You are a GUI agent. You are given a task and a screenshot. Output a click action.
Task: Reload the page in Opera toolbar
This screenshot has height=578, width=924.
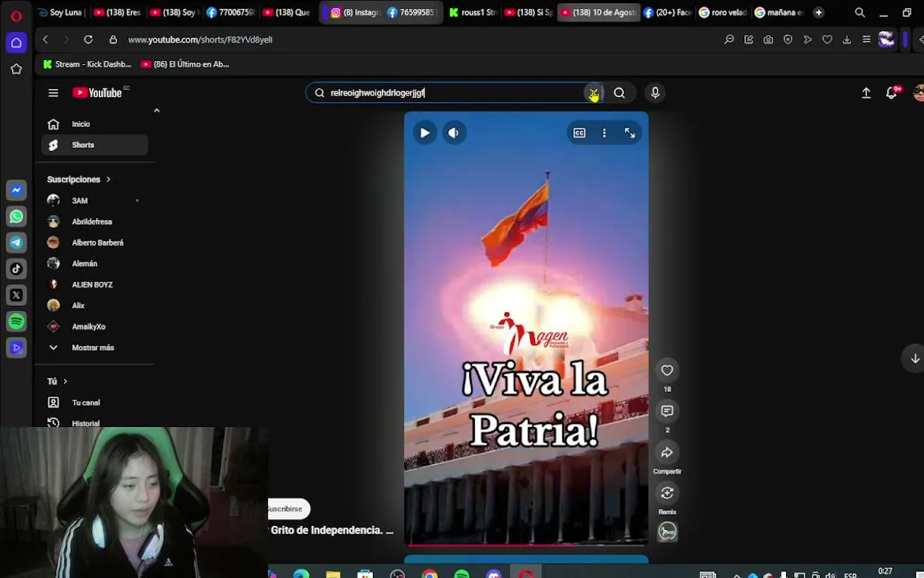pyautogui.click(x=87, y=39)
